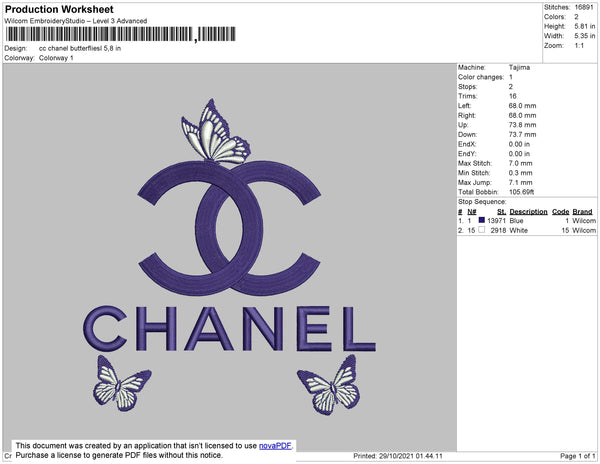Select the White color swatch in stop sequence
600x464 pixels.
[x=481, y=230]
